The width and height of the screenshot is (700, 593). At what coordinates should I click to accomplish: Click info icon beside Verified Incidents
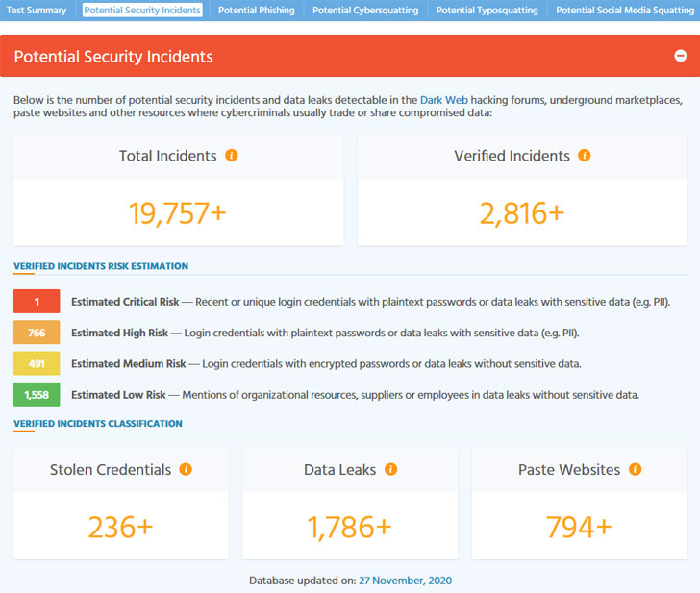584,156
